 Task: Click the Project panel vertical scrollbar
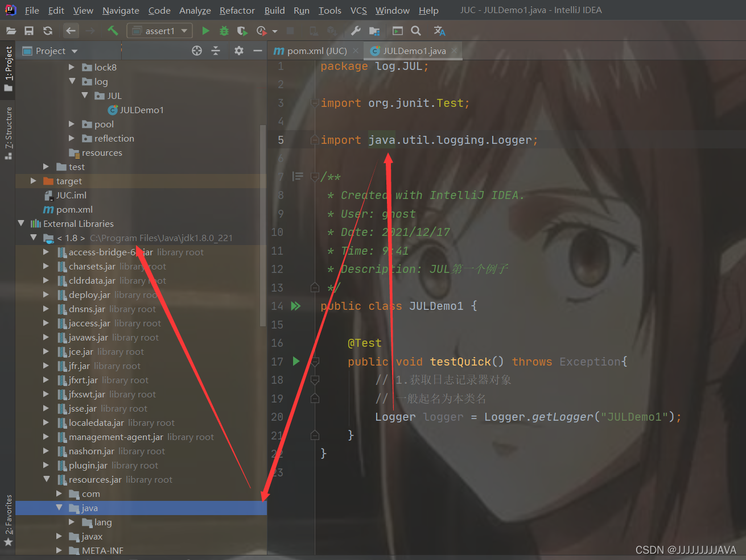[x=262, y=226]
